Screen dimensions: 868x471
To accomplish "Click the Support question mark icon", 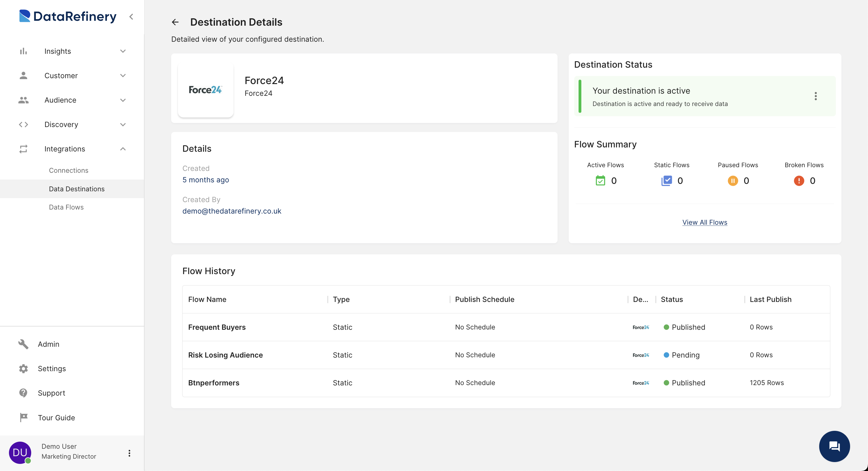I will click(x=23, y=393).
